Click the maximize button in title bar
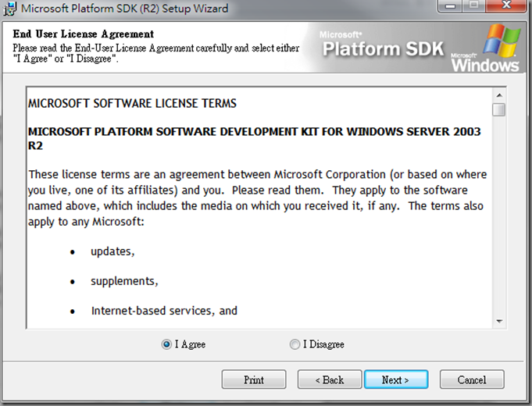Screen dimensions: 532x406 [474, 5]
